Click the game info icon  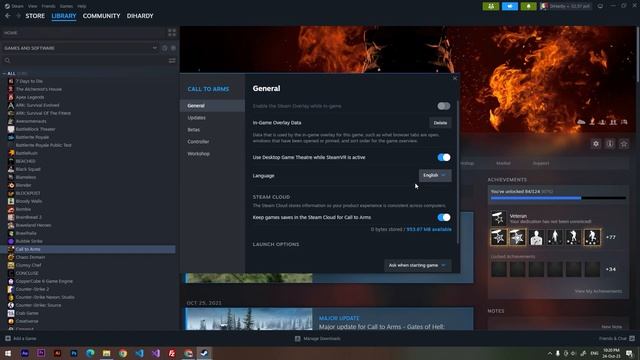(610, 144)
